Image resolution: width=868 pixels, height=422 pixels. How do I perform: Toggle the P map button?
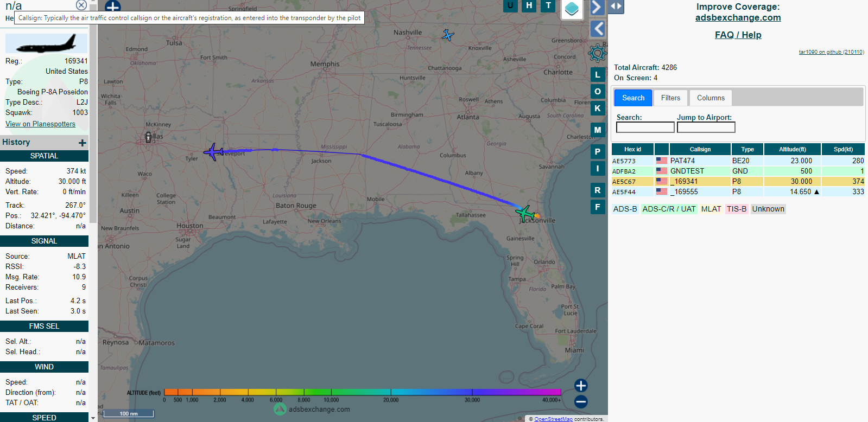[x=598, y=152]
